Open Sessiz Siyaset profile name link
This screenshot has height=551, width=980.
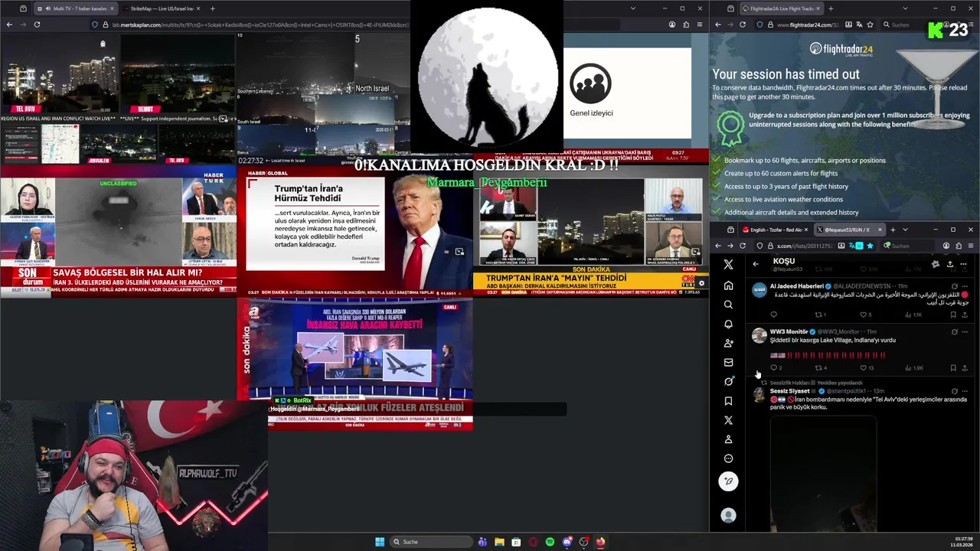[x=789, y=391]
